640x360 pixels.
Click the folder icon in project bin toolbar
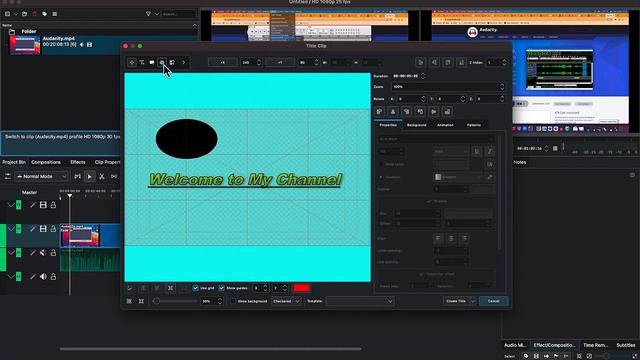[x=24, y=14]
